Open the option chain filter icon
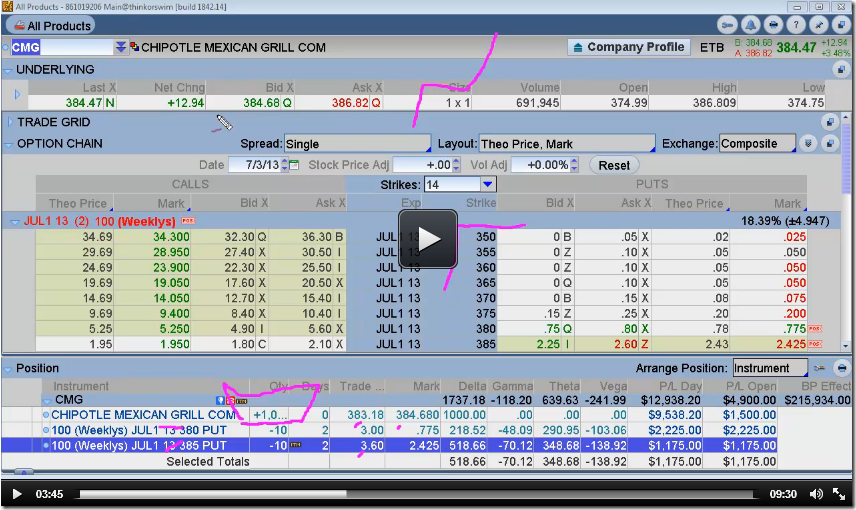The width and height of the screenshot is (856, 510). 808,144
